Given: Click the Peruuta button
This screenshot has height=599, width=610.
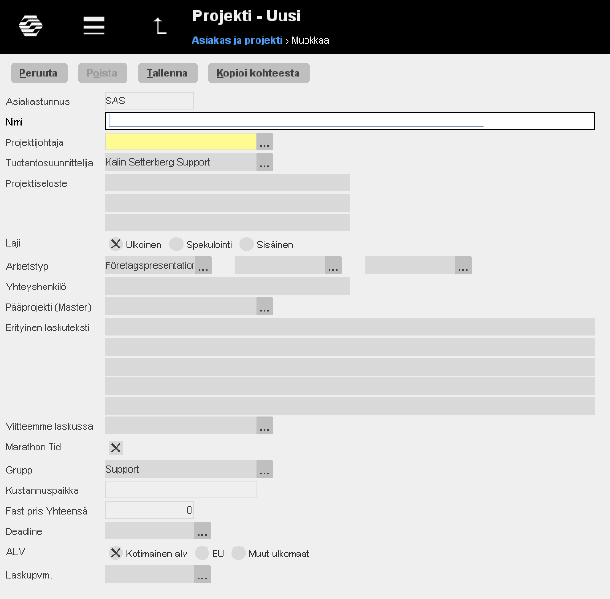Looking at the screenshot, I should coord(39,73).
